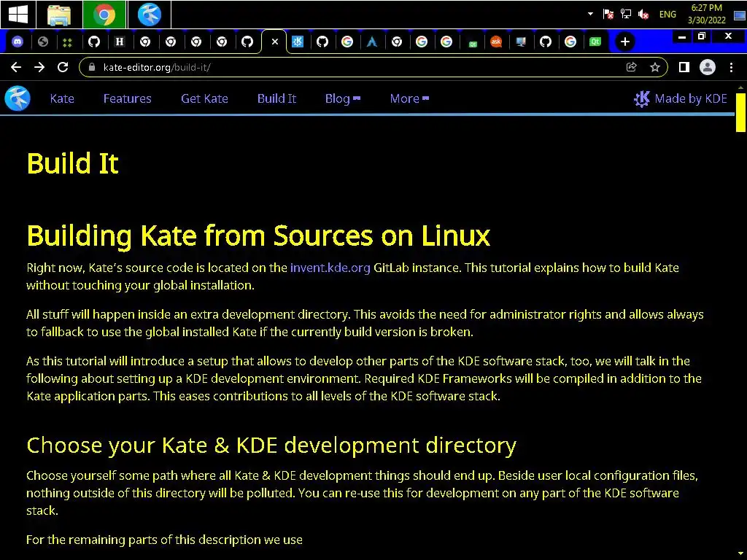Switch to the KDE gear icon tab

[298, 42]
